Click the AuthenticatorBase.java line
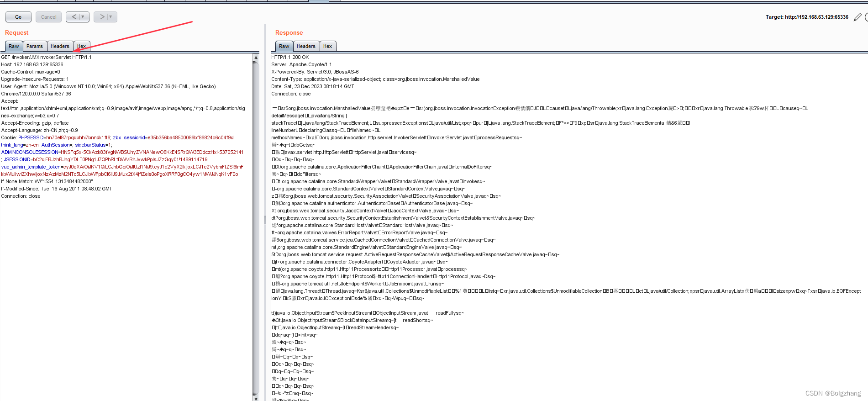The image size is (868, 401). [372, 203]
